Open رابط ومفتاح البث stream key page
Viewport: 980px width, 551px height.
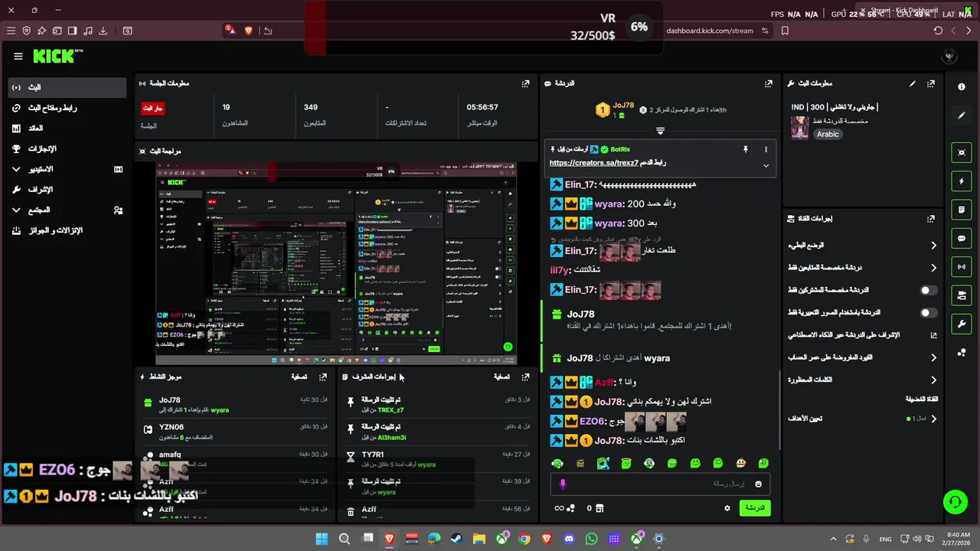tap(67, 108)
